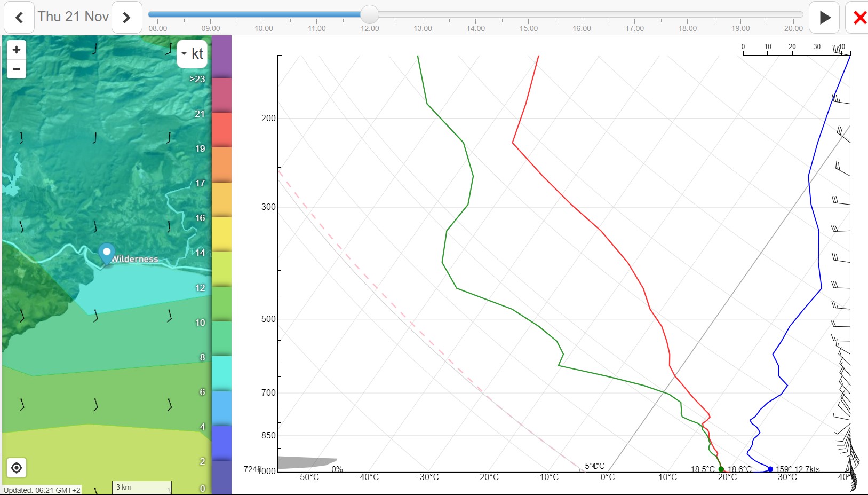Viewport: 868px width, 495px height.
Task: Jump the timeline to 13:00
Action: (423, 28)
